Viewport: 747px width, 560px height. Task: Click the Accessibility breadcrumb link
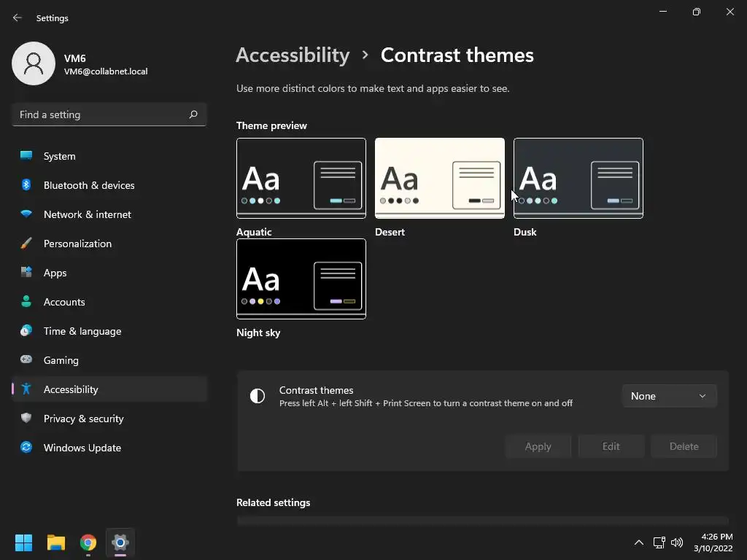pos(293,55)
